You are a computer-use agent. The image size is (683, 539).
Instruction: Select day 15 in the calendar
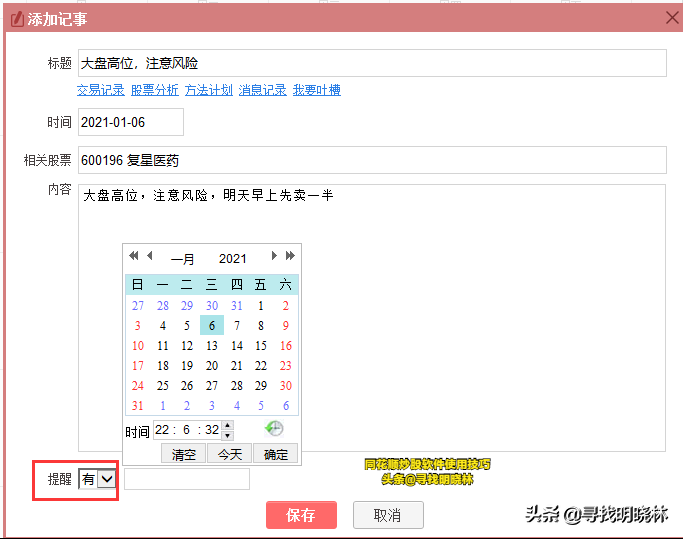[x=260, y=346]
